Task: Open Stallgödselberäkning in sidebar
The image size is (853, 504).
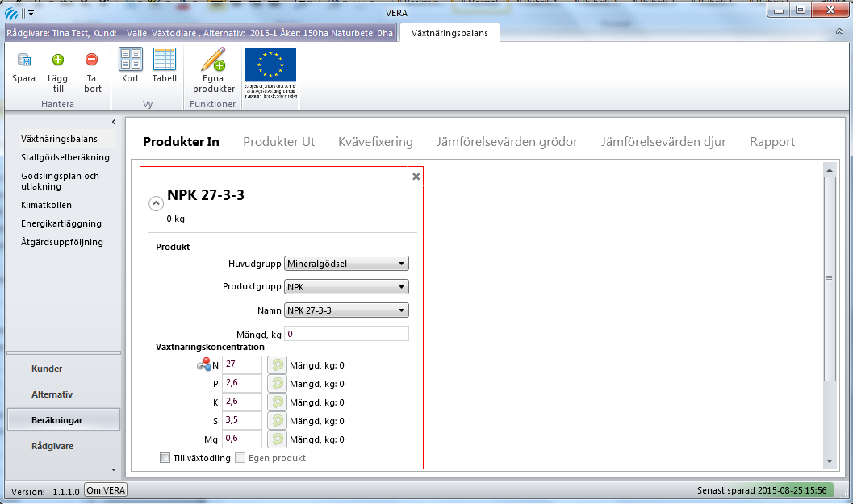Action: (65, 157)
